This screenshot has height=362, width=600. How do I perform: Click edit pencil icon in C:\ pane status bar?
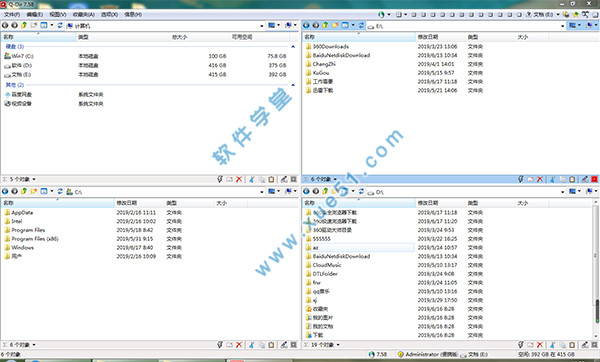click(x=284, y=345)
